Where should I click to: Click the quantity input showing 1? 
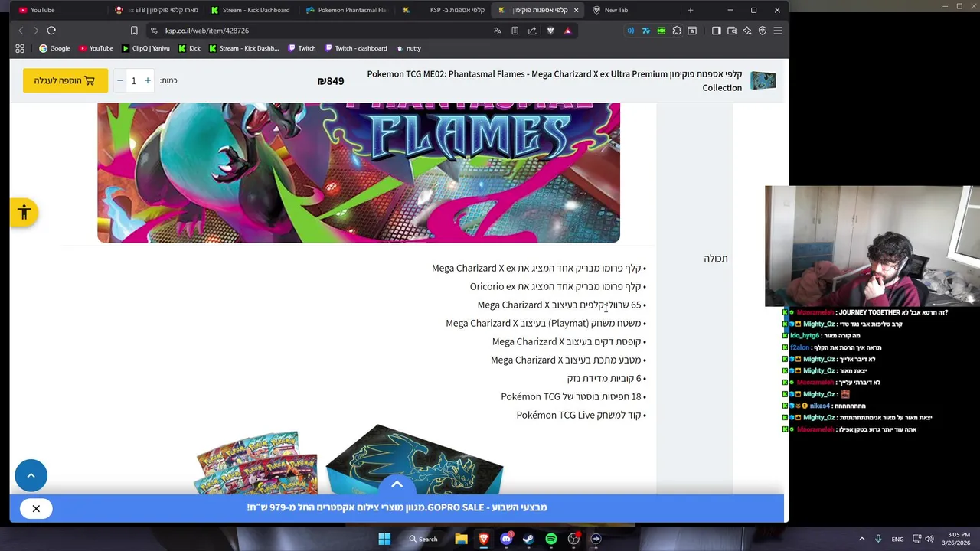[x=133, y=80]
